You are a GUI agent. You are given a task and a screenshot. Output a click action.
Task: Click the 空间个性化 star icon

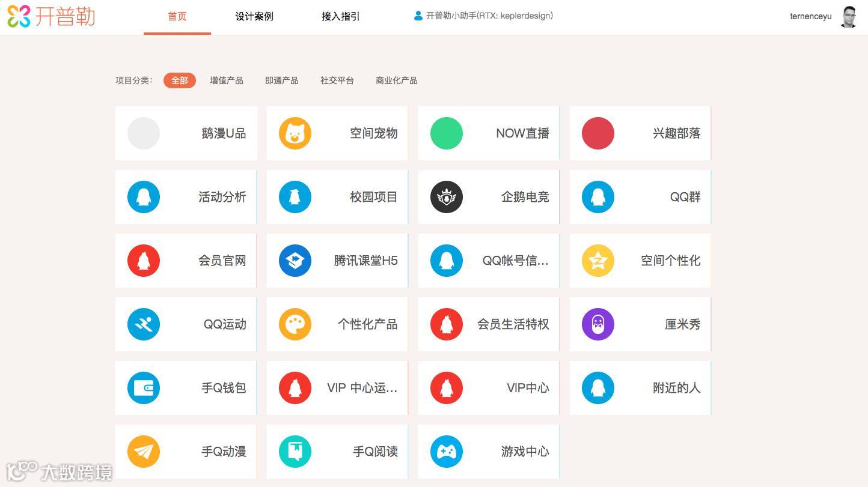[598, 261]
